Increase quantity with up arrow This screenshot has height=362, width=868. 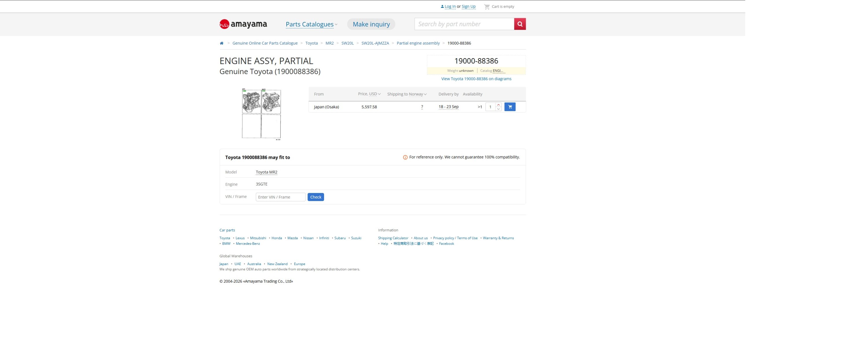498,105
